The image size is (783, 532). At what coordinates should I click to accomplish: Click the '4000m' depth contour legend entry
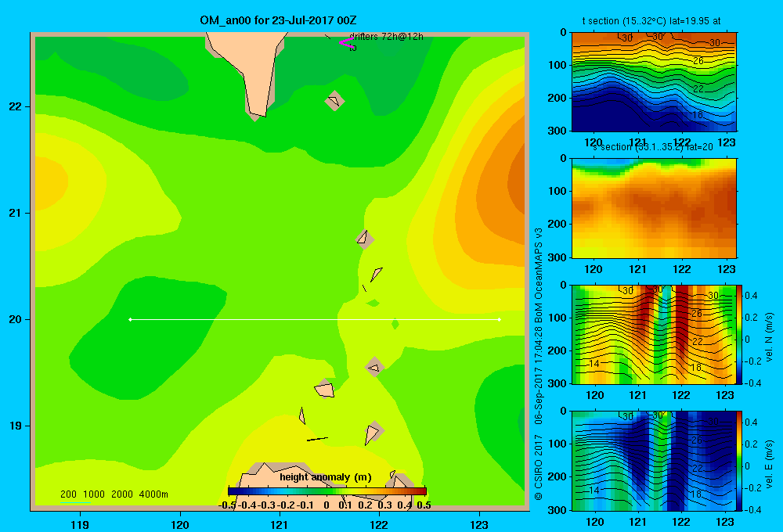pos(153,494)
